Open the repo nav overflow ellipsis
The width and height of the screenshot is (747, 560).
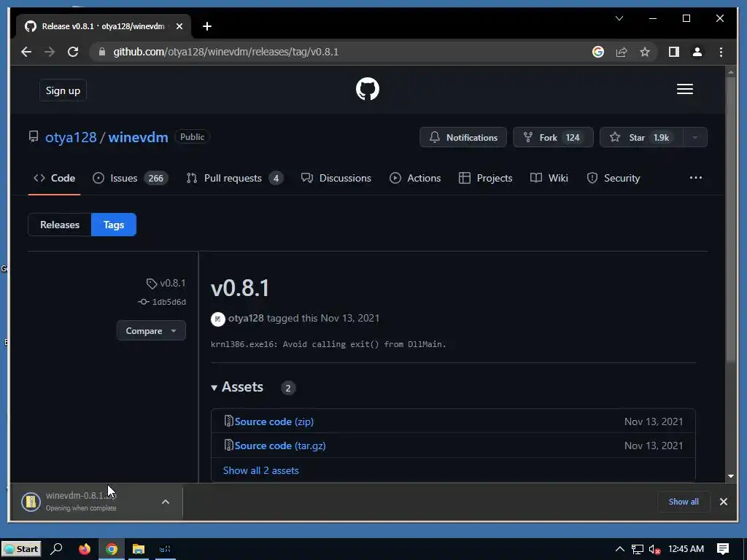point(695,178)
